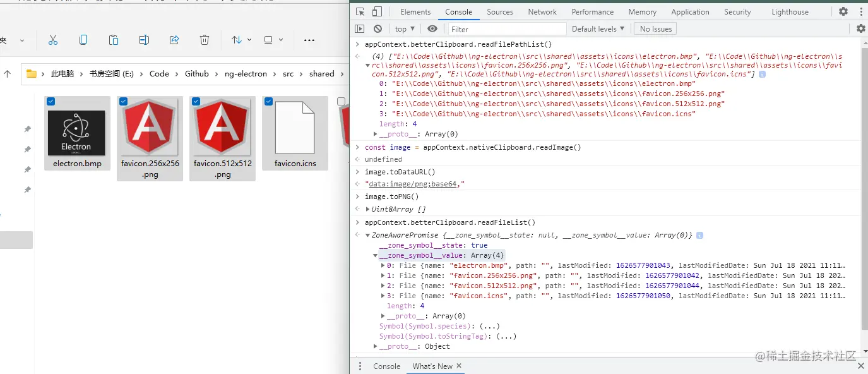Show the console sidebar
The image size is (868, 374).
pyautogui.click(x=360, y=29)
